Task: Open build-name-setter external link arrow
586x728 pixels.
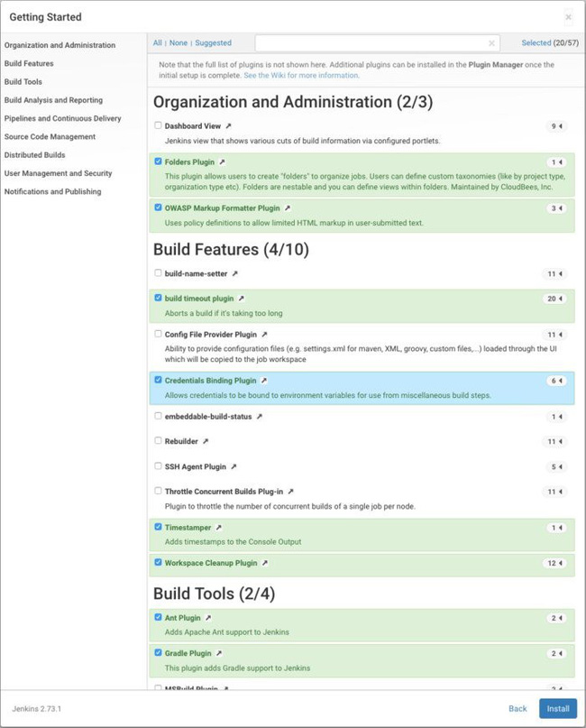Action: coord(234,274)
